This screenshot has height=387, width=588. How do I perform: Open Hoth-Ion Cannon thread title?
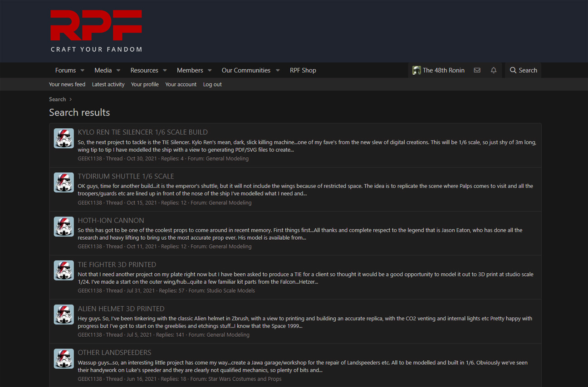(x=111, y=220)
